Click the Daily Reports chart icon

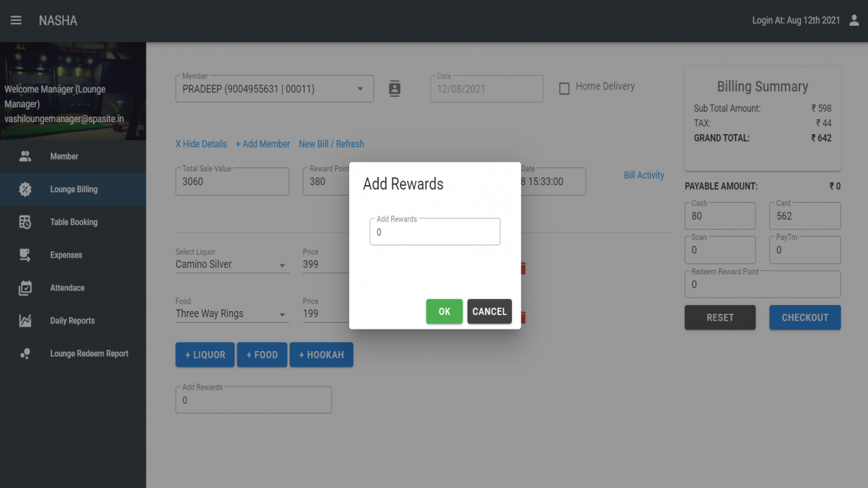[x=25, y=321]
